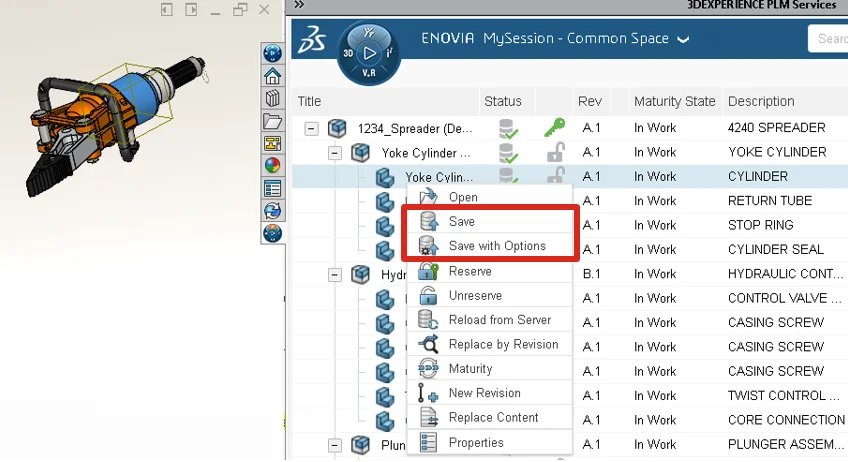Image resolution: width=848 pixels, height=462 pixels.
Task: Click the part icon in the STOP RING row
Action: [x=385, y=226]
